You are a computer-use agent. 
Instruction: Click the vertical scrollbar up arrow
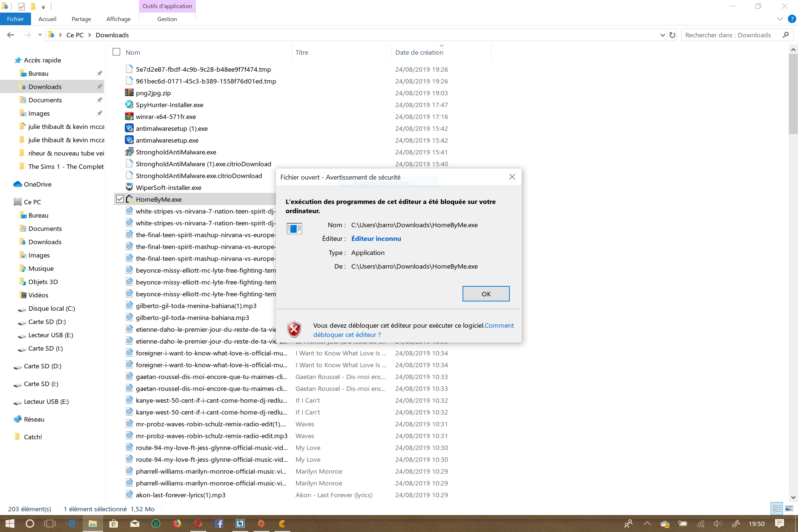[x=793, y=49]
